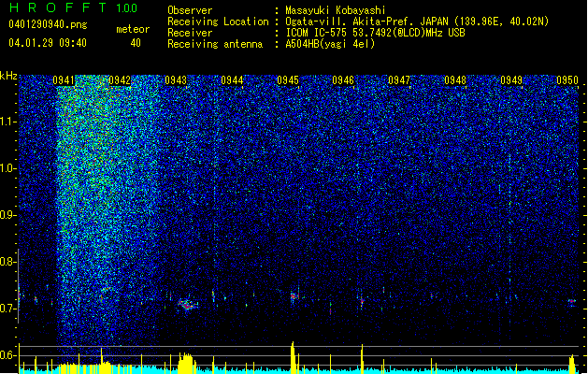This screenshot has width=588, height=374.
Task: Click the observer name Masayuki Kobayashi
Action: 336,10
